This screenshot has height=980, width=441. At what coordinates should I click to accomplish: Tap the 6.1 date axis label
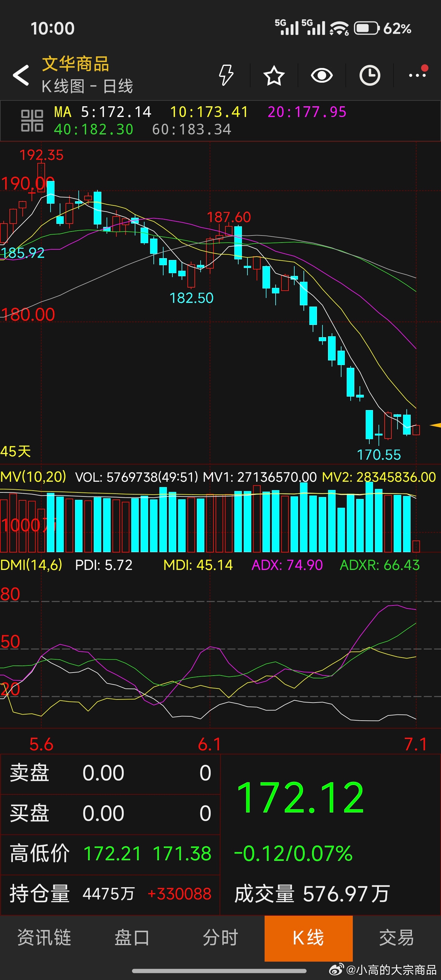coord(210,744)
